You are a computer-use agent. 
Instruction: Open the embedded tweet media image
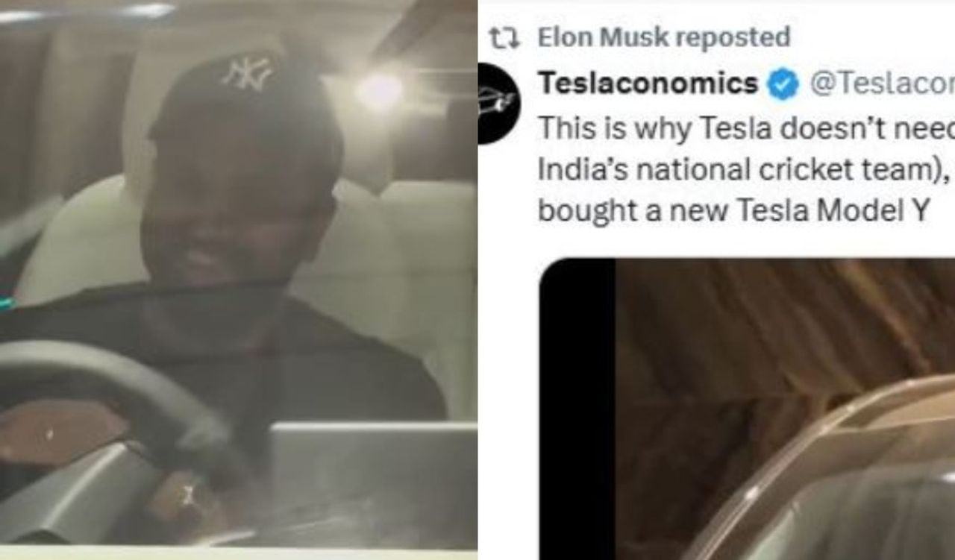click(x=747, y=409)
